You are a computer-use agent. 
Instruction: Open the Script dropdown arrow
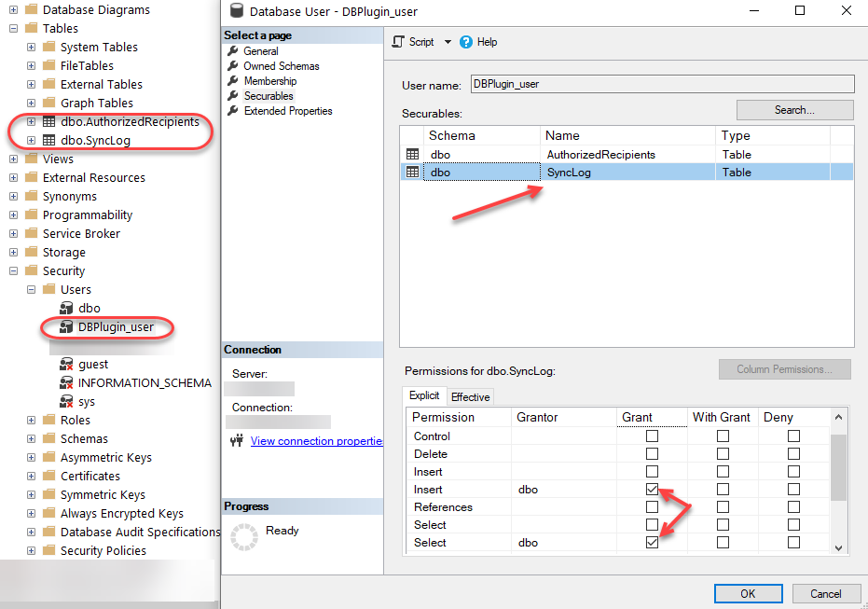coord(446,42)
